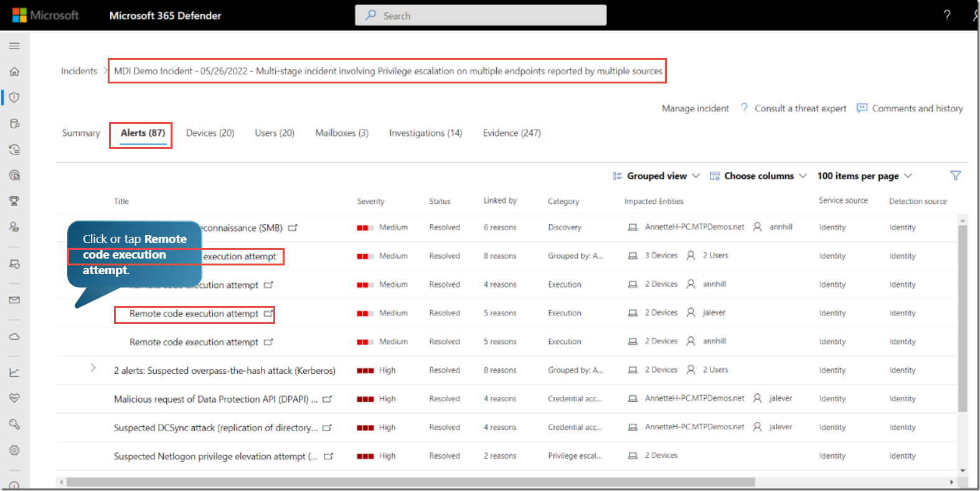This screenshot has height=491, width=980.
Task: Open Actions and submissions sidebar icon
Action: tap(14, 150)
